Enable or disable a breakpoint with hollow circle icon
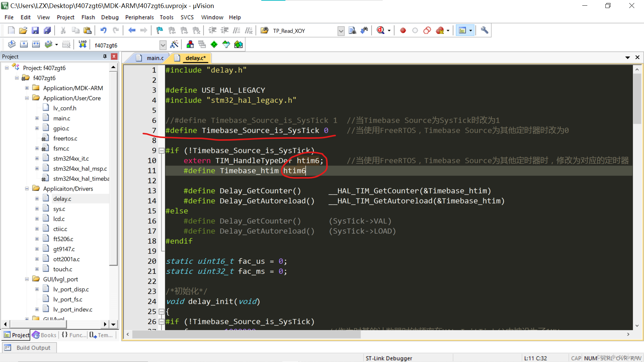 [x=415, y=30]
